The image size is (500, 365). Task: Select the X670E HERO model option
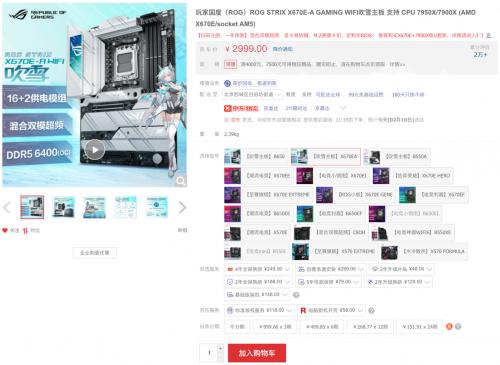tap(413, 176)
